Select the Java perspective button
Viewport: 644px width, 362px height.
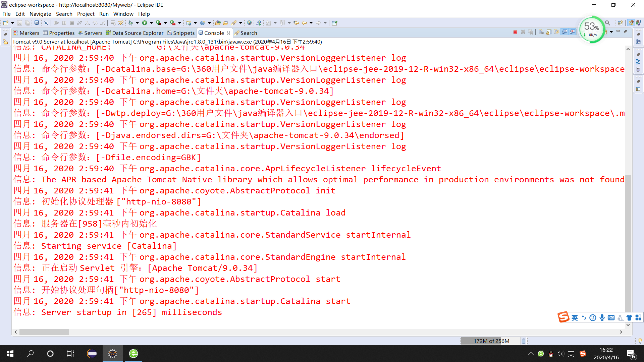pos(638,23)
